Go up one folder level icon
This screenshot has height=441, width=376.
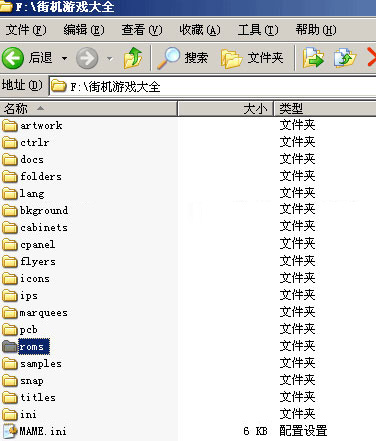coord(133,58)
